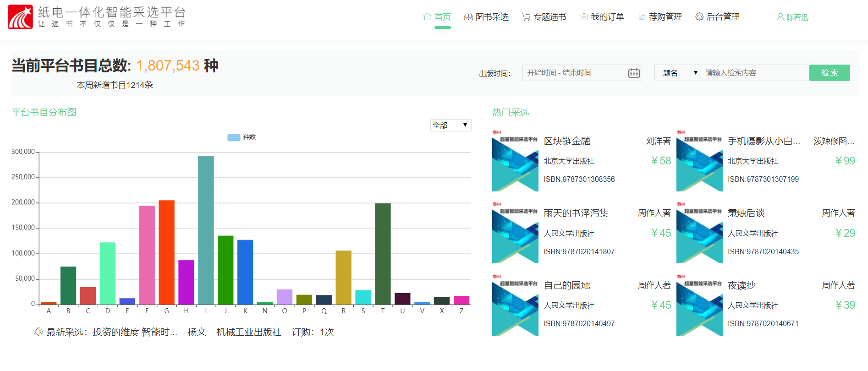The image size is (868, 371).
Task: Click the book icon beside 图书采选
Action: pyautogui.click(x=468, y=17)
